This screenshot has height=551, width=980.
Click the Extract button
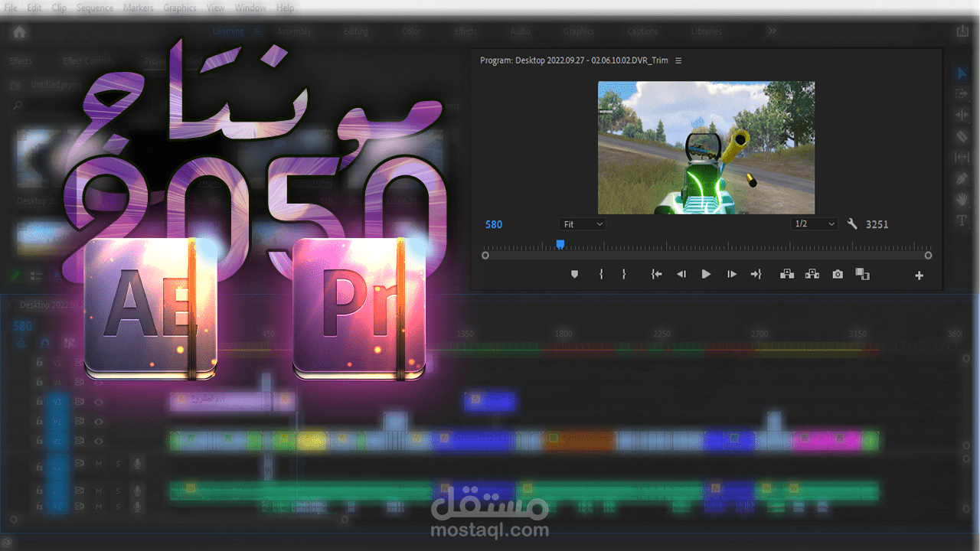(812, 274)
